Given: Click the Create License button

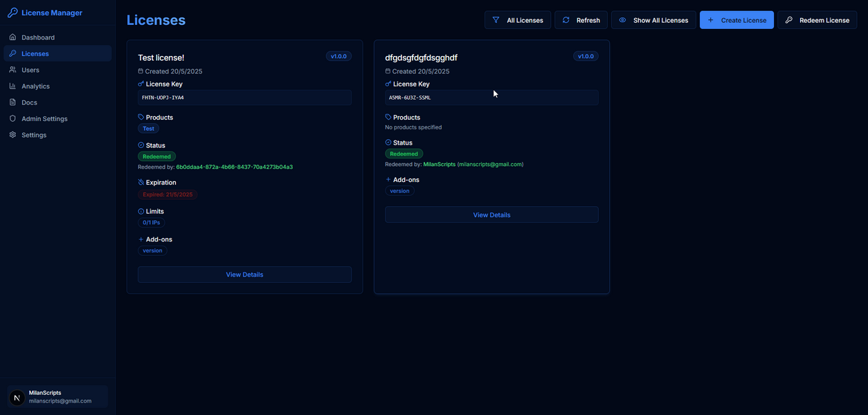Looking at the screenshot, I should point(736,20).
